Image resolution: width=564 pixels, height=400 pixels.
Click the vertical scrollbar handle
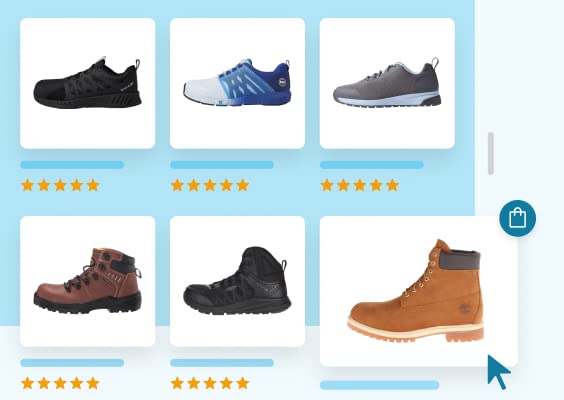click(x=491, y=154)
